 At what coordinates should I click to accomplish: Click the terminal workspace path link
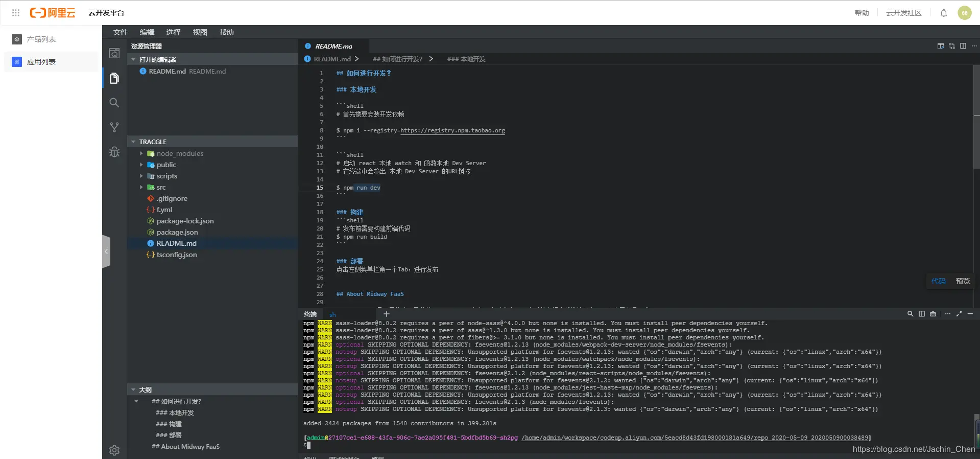click(695, 438)
